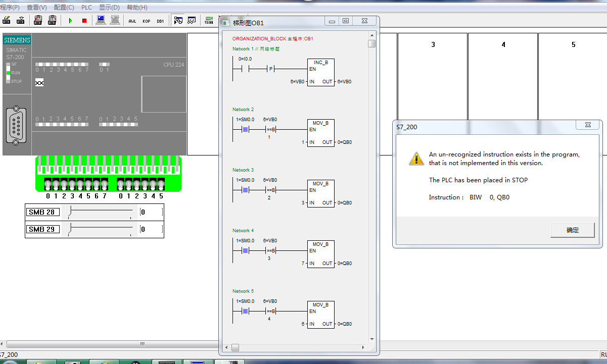Viewport: 607px width, 364px height.
Task: Open the 程序(P) menu
Action: pos(10,8)
